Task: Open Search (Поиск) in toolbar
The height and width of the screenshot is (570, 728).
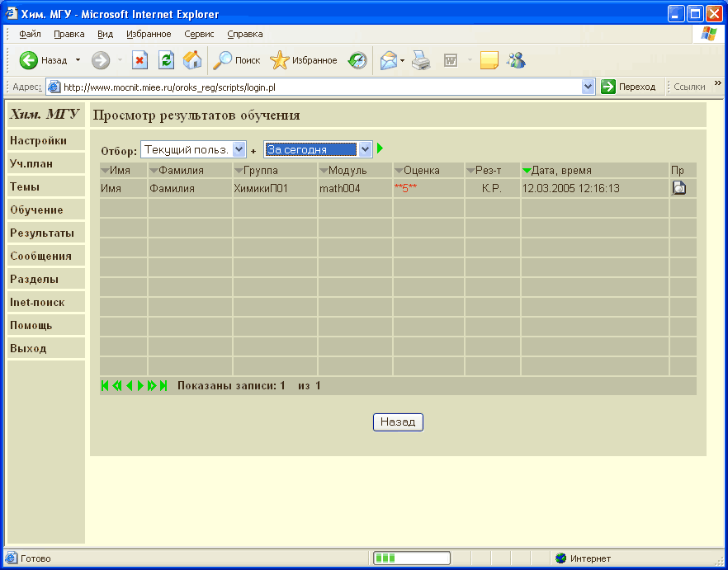Action: tap(236, 60)
